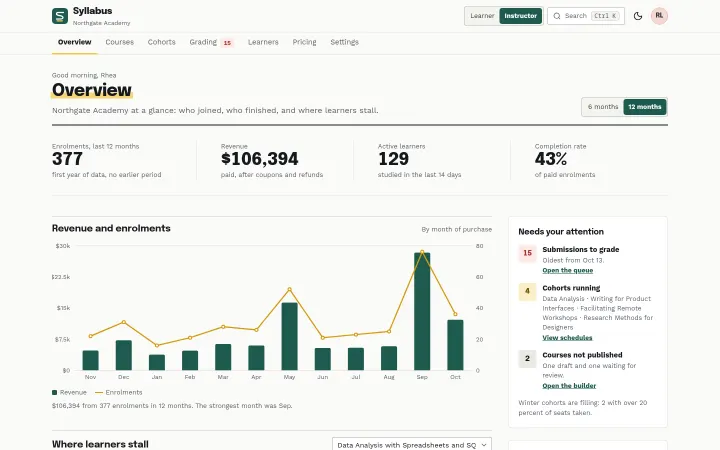Click the Needs your attention heading

coord(561,231)
